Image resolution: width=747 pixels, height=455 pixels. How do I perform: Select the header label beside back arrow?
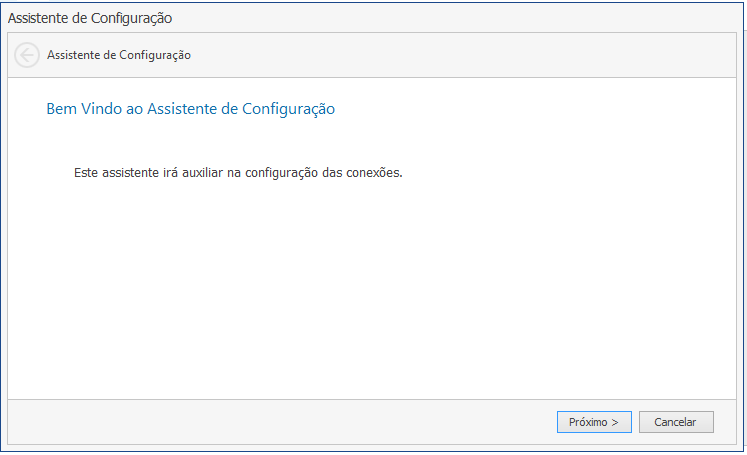(x=119, y=55)
